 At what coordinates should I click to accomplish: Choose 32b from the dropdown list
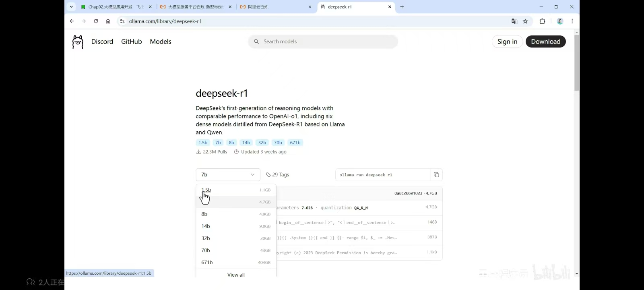(236, 238)
